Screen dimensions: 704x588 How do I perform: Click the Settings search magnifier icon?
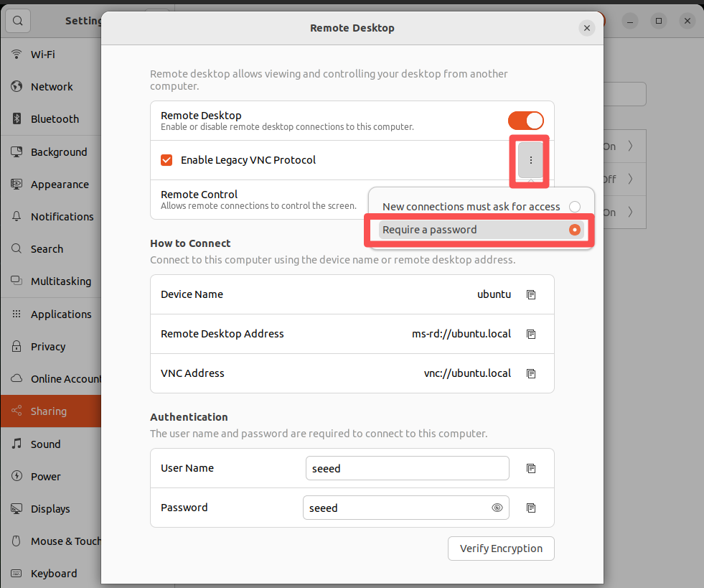pyautogui.click(x=18, y=21)
